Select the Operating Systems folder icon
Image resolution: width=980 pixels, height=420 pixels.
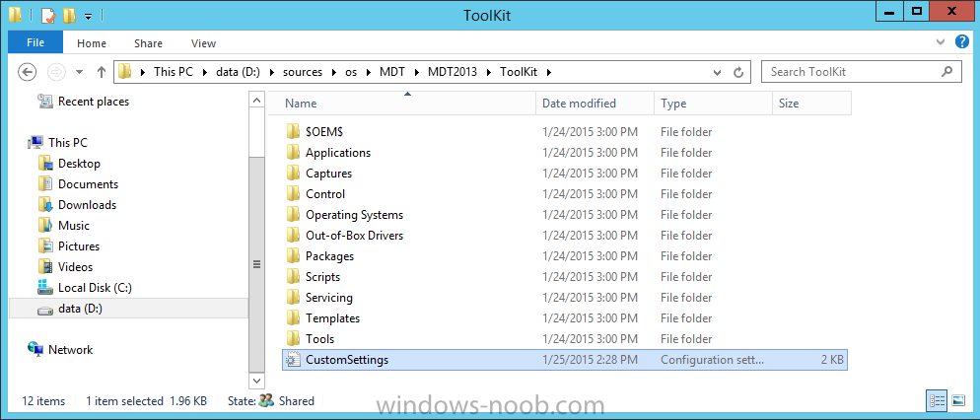tap(294, 214)
